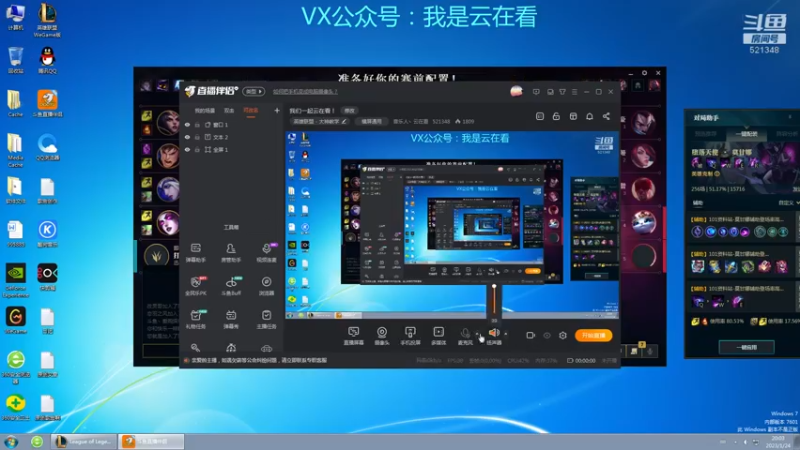Image resolution: width=800 pixels, height=450 pixels.
Task: Open the 礼物任务 tool in the toolbox
Action: pyautogui.click(x=195, y=319)
